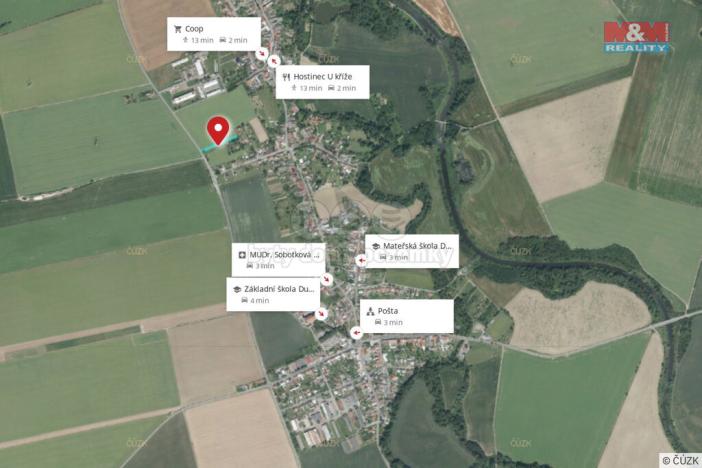This screenshot has height=468, width=702.
Task: Click the Coop shopping cart icon
Action: pos(178,29)
